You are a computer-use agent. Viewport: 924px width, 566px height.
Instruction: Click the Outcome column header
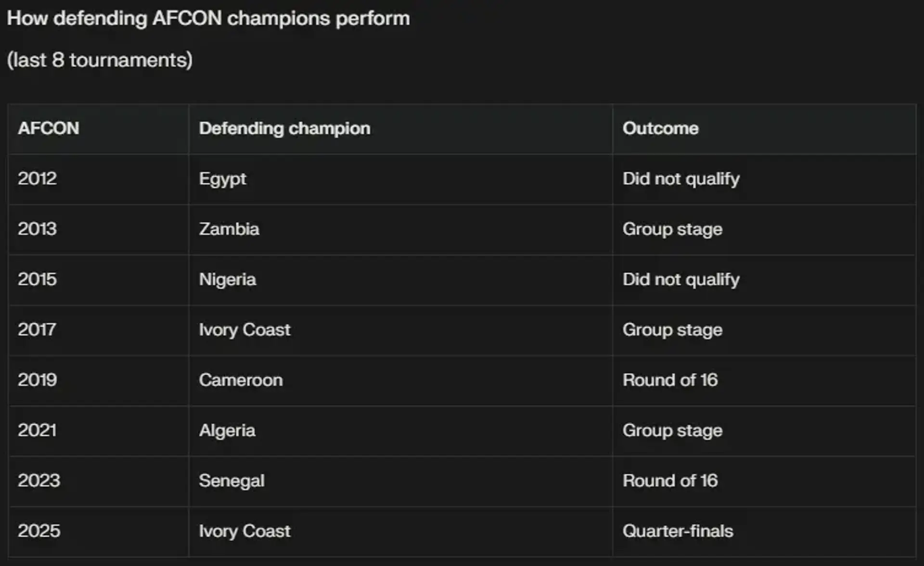click(x=660, y=128)
